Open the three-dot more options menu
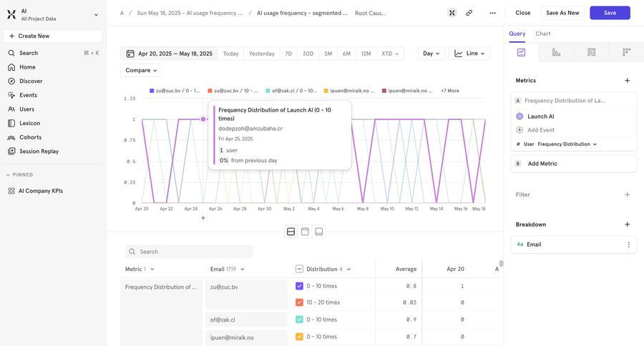Screen dimensions: 644x346 492,13
